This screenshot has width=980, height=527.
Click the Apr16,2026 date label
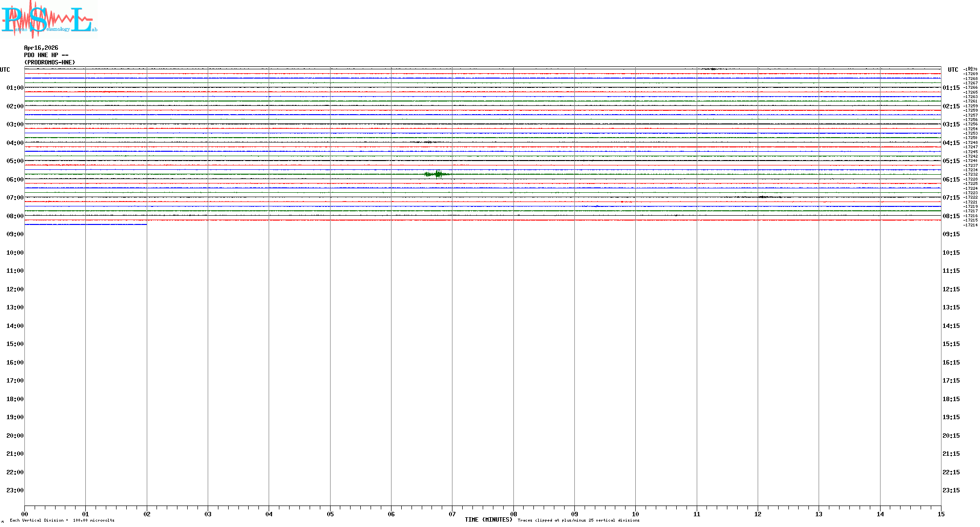pos(41,48)
